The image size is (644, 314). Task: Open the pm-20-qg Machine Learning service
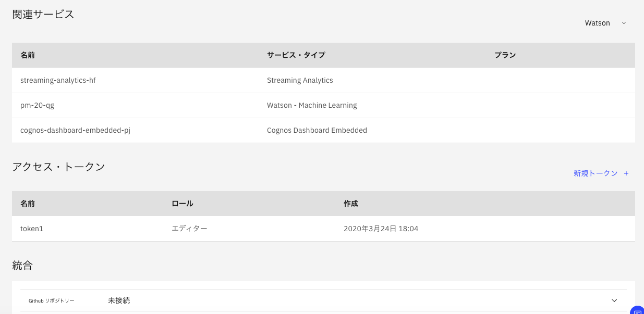point(37,105)
